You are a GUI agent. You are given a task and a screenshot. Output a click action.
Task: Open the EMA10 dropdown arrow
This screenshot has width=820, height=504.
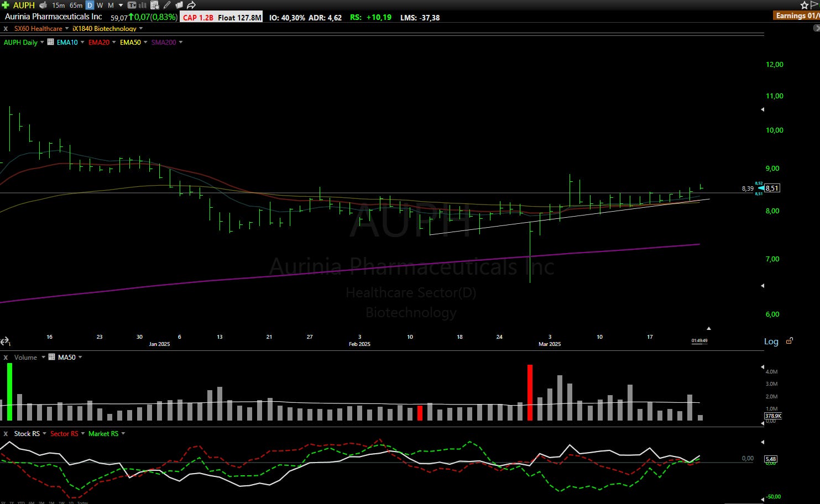(x=82, y=42)
